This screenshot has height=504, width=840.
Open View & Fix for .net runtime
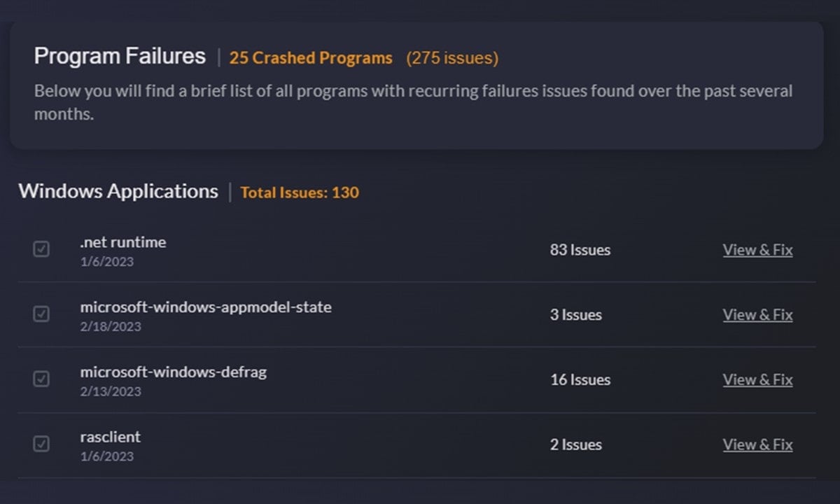point(757,250)
